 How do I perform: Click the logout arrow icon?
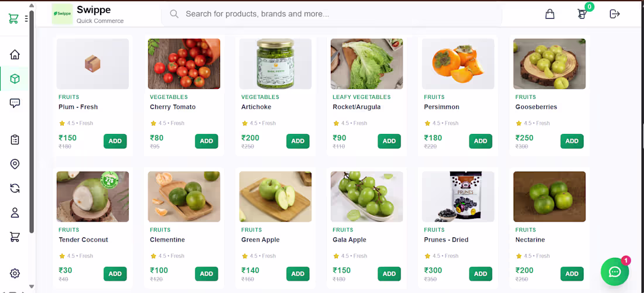click(x=615, y=14)
